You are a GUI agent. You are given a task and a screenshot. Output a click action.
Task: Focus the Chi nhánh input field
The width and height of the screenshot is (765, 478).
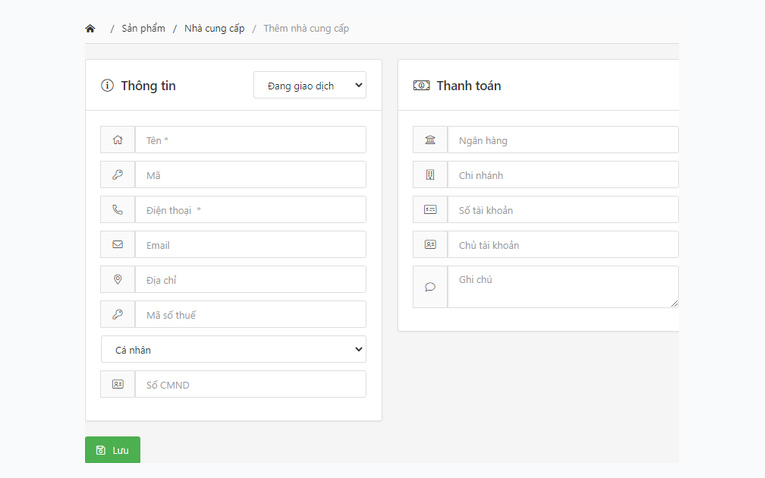pos(563,175)
